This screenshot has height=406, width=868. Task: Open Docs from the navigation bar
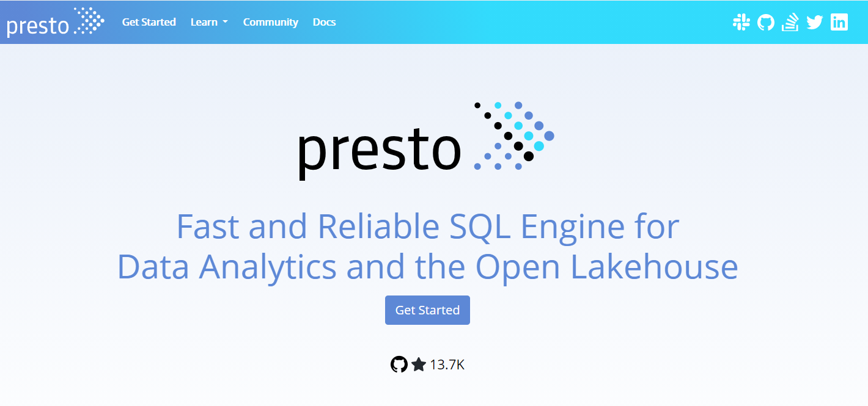(324, 22)
